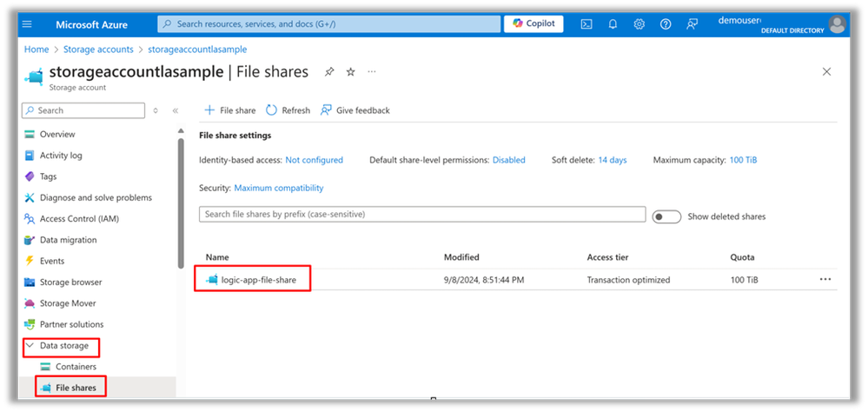This screenshot has width=868, height=412.
Task: Go to Storage accounts breadcrumb
Action: click(x=98, y=50)
